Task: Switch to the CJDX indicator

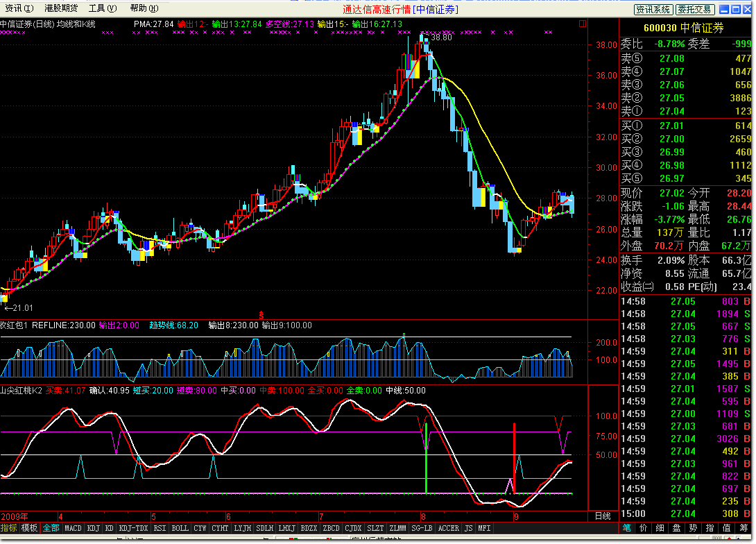Action: point(354,528)
